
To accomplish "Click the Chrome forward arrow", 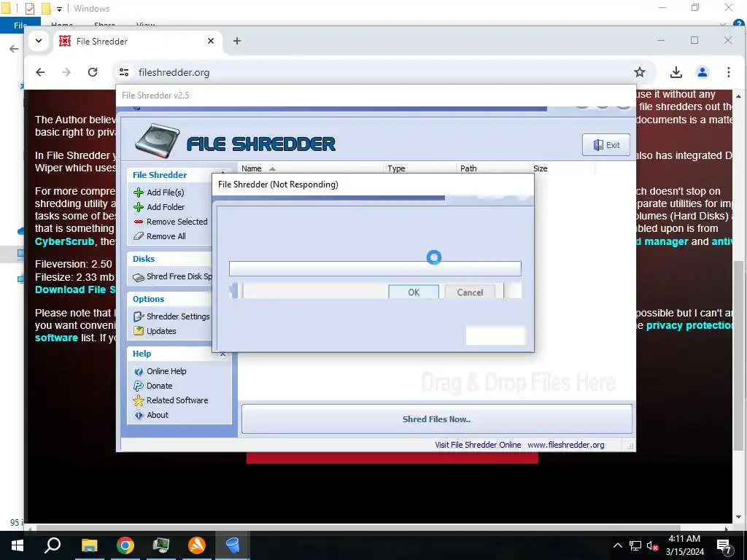I will [66, 72].
